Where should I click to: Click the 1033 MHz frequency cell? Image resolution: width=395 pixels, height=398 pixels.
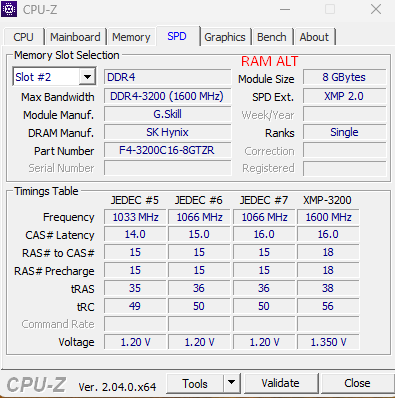[x=135, y=217]
